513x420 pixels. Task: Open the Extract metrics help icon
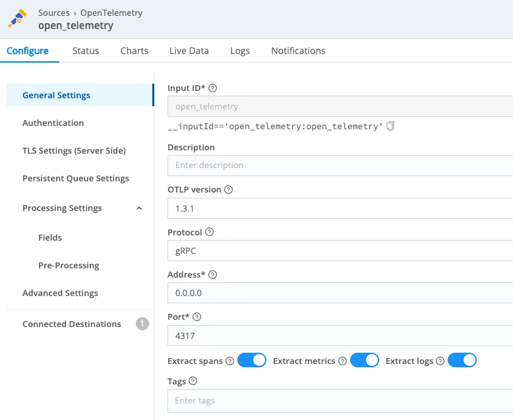click(342, 361)
